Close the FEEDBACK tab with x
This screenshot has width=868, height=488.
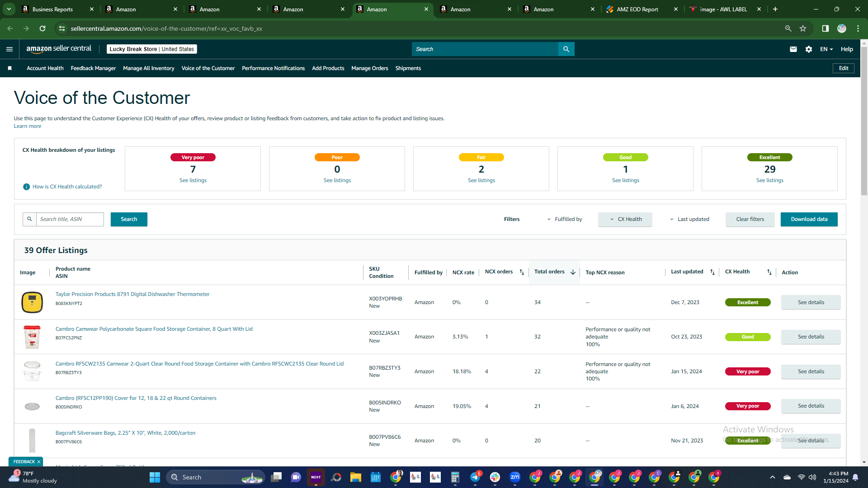pyautogui.click(x=39, y=462)
